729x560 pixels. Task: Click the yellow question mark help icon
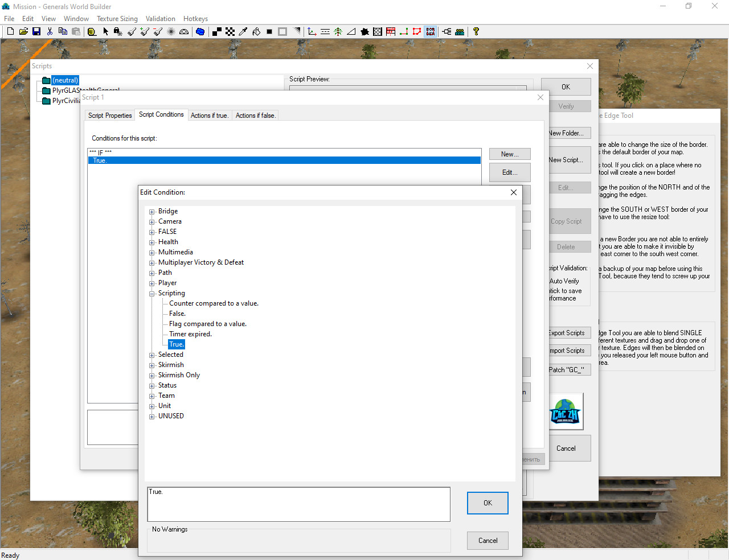pos(476,32)
